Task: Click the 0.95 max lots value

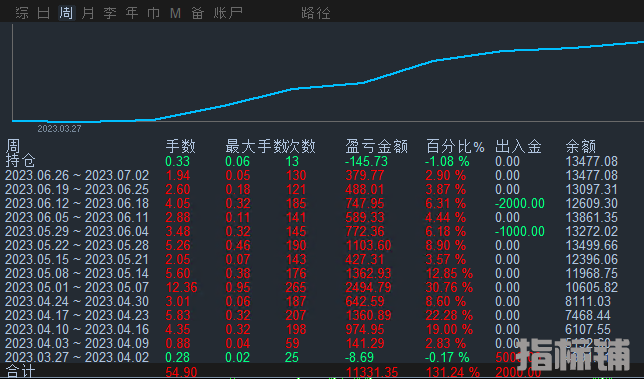Action: pyautogui.click(x=238, y=287)
